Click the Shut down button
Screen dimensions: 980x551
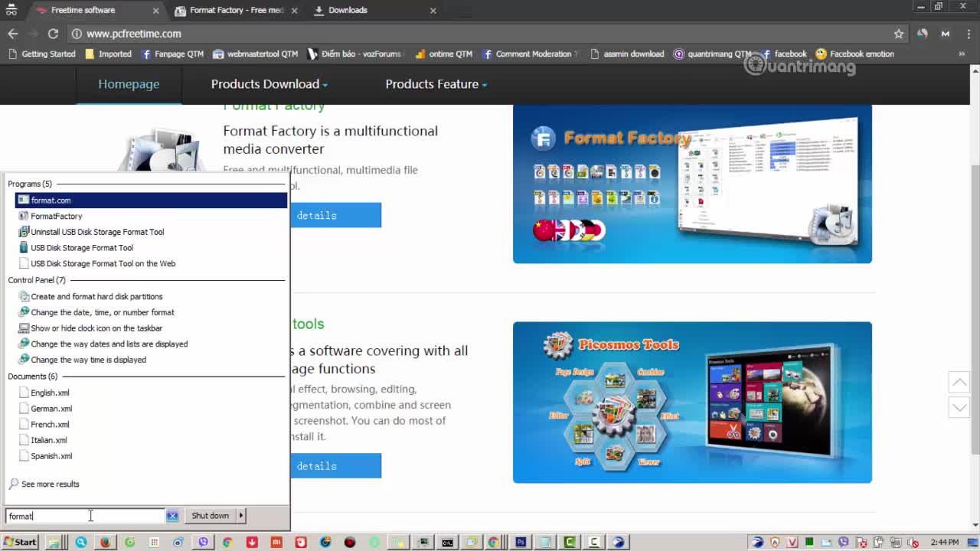pyautogui.click(x=211, y=516)
